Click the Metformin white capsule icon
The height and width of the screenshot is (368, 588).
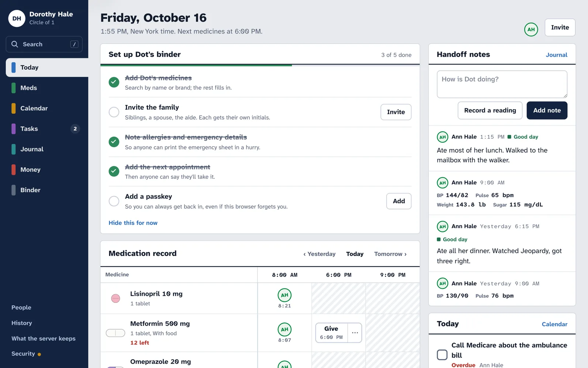point(115,333)
